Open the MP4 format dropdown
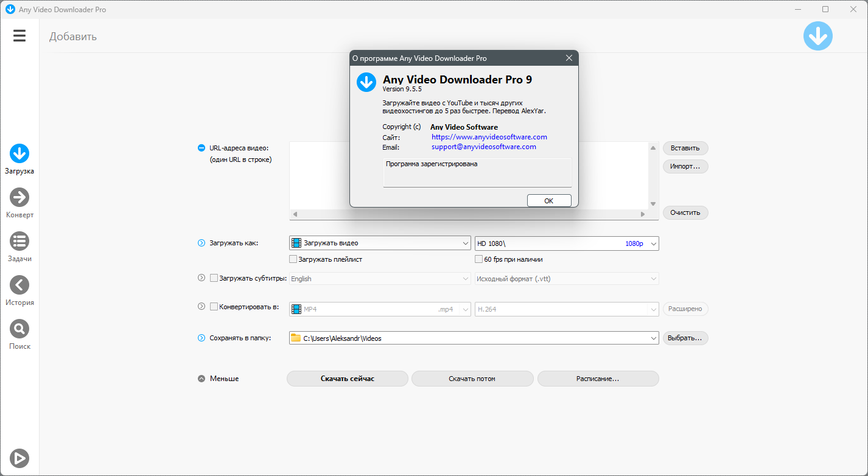Screen dimensions: 868x476 pos(380,309)
